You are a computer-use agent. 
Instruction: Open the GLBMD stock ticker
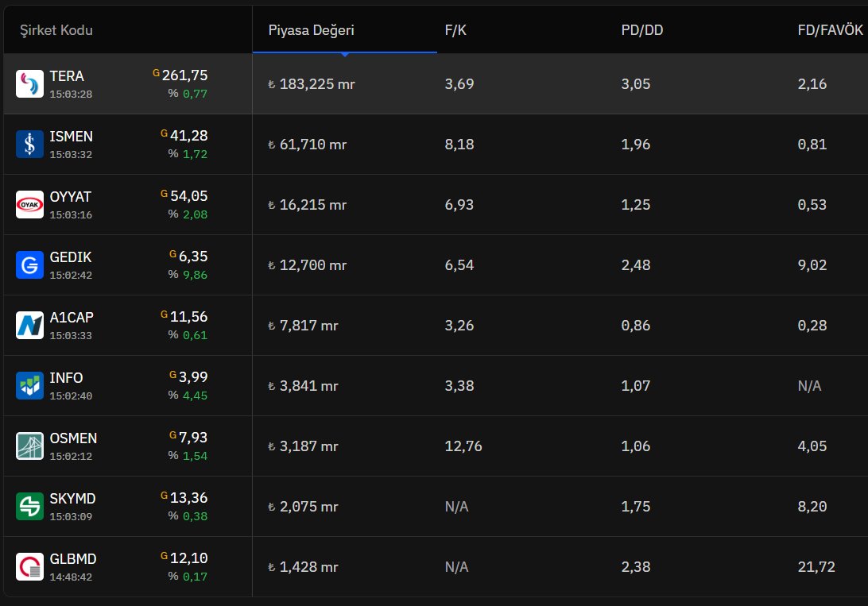pos(73,558)
